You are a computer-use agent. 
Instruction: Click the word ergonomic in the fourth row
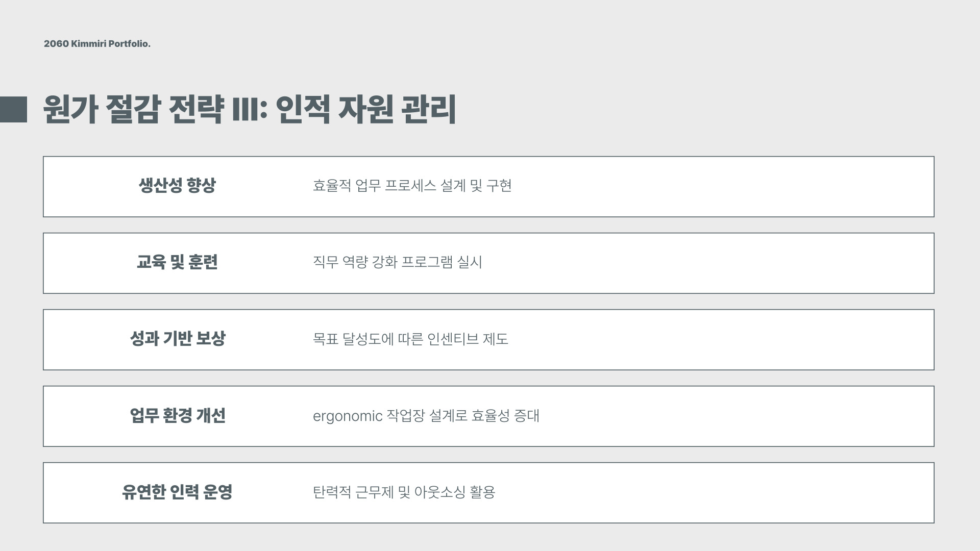point(348,417)
